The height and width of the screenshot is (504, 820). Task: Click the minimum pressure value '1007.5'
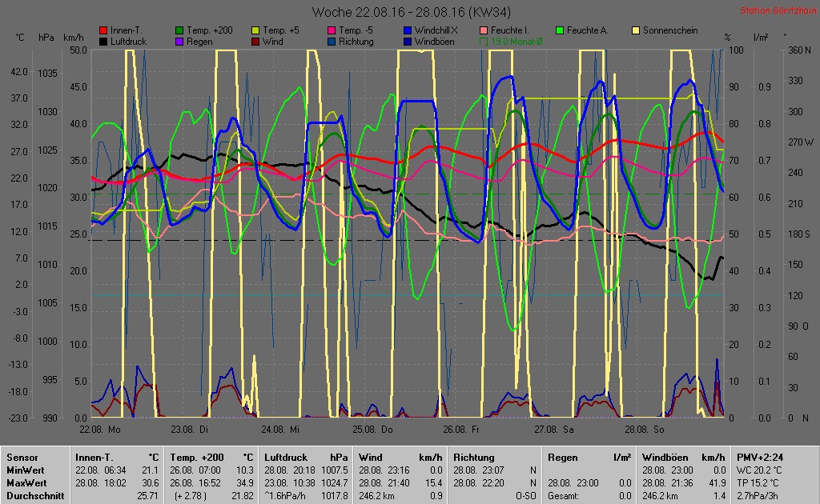coord(335,470)
